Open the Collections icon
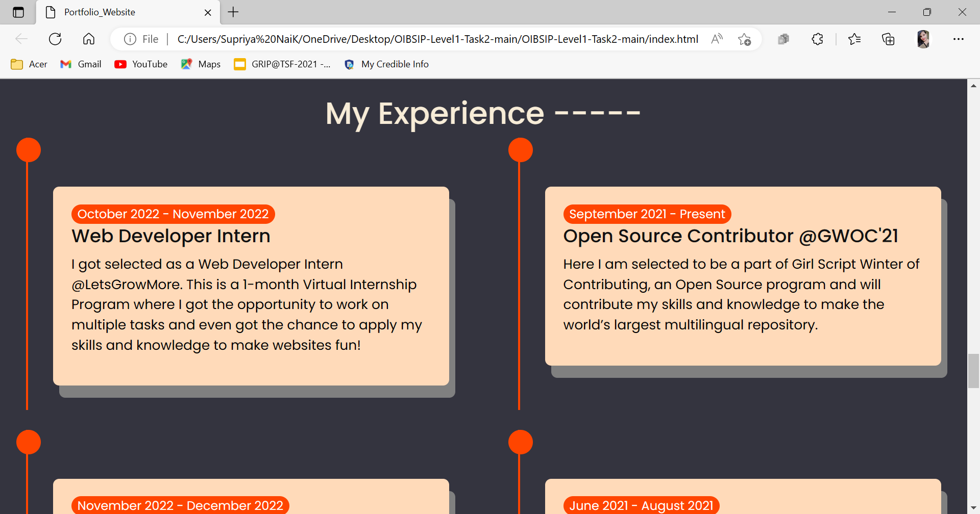Image resolution: width=980 pixels, height=514 pixels. click(888, 39)
